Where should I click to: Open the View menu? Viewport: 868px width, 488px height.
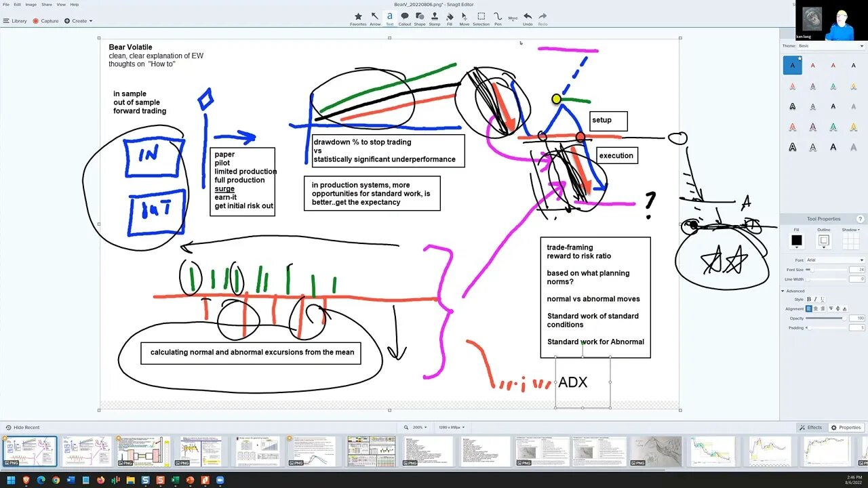tap(61, 4)
